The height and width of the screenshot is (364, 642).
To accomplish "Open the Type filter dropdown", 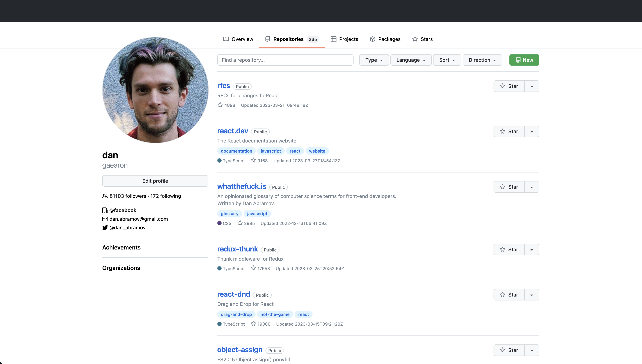I will click(x=374, y=60).
